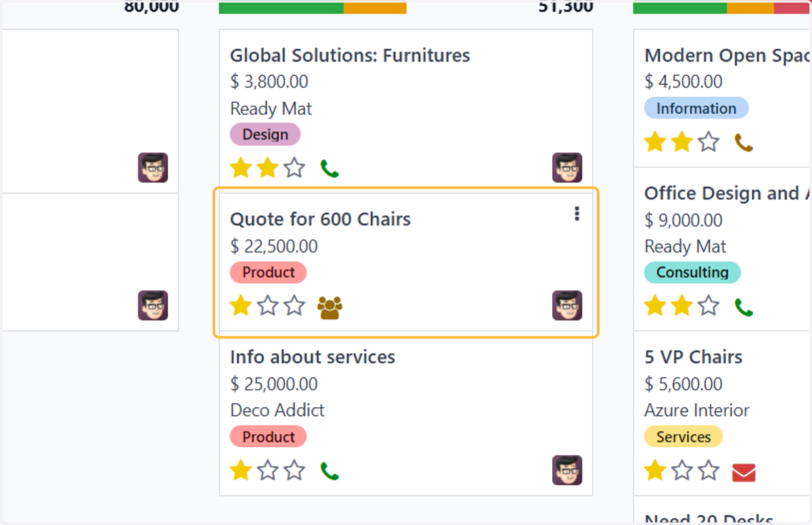Click the orange segment of middle column progress bar

pyautogui.click(x=375, y=7)
